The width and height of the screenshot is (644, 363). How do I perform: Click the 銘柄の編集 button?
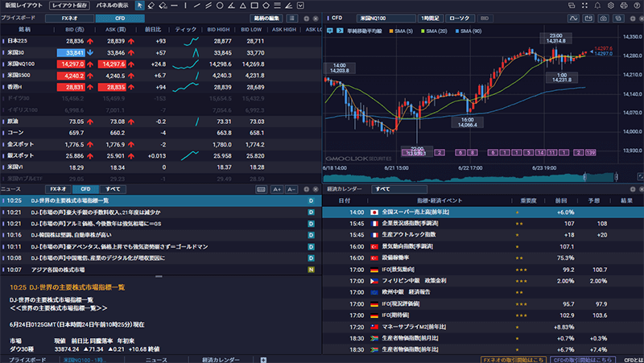pyautogui.click(x=268, y=18)
